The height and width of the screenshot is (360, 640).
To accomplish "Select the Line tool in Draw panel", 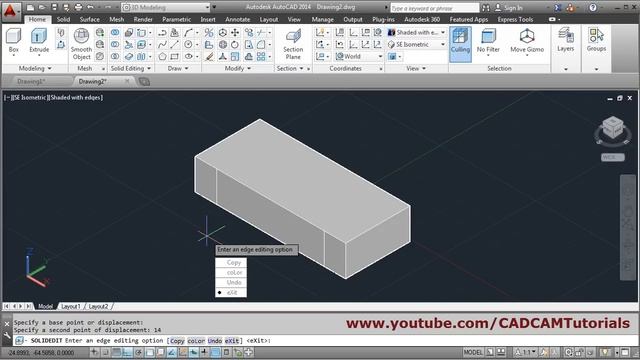I will [x=175, y=44].
